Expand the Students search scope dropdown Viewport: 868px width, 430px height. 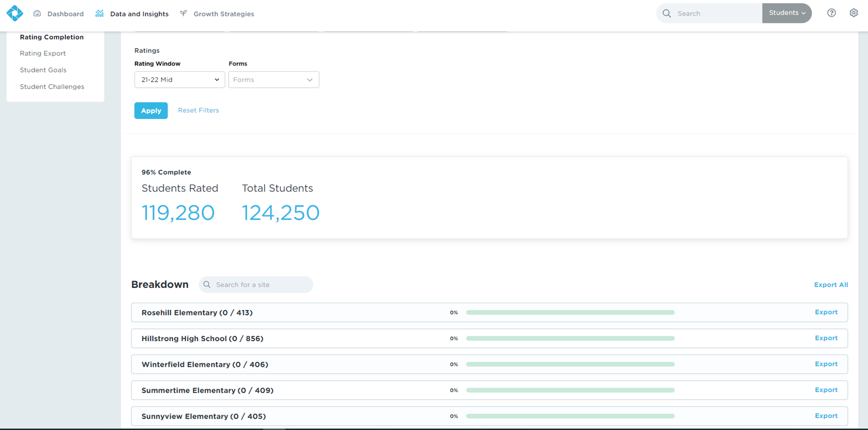pos(786,13)
